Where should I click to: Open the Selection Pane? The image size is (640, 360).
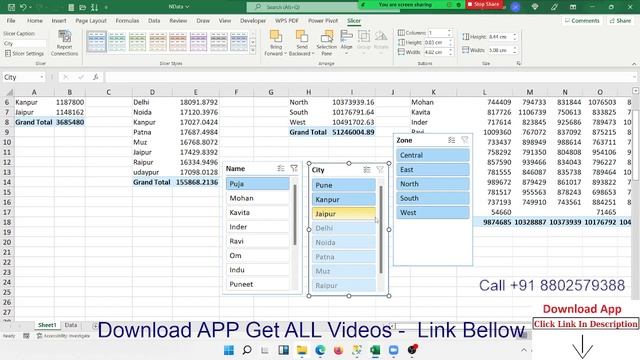327,43
